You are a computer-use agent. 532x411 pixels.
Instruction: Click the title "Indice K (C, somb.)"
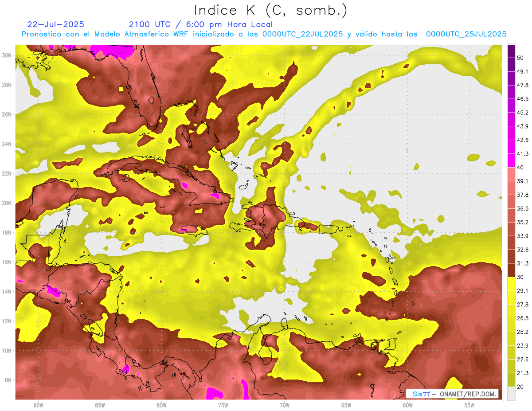[270, 10]
